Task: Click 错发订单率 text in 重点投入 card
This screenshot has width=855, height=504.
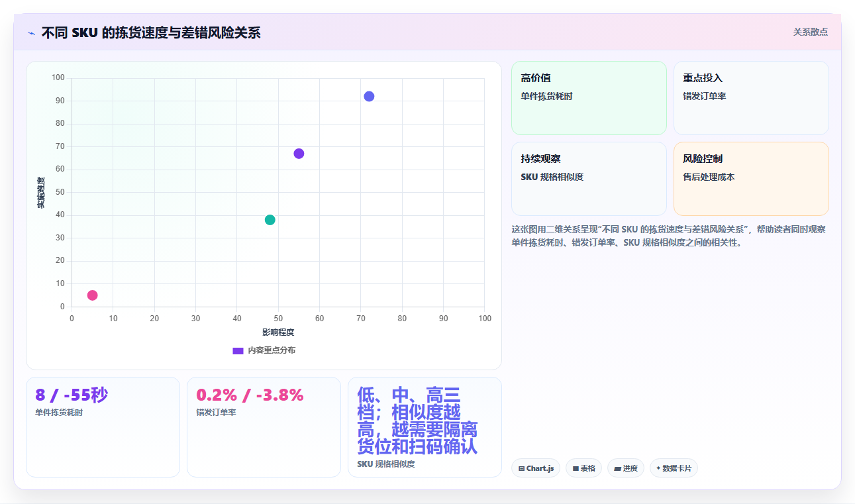Action: point(705,96)
